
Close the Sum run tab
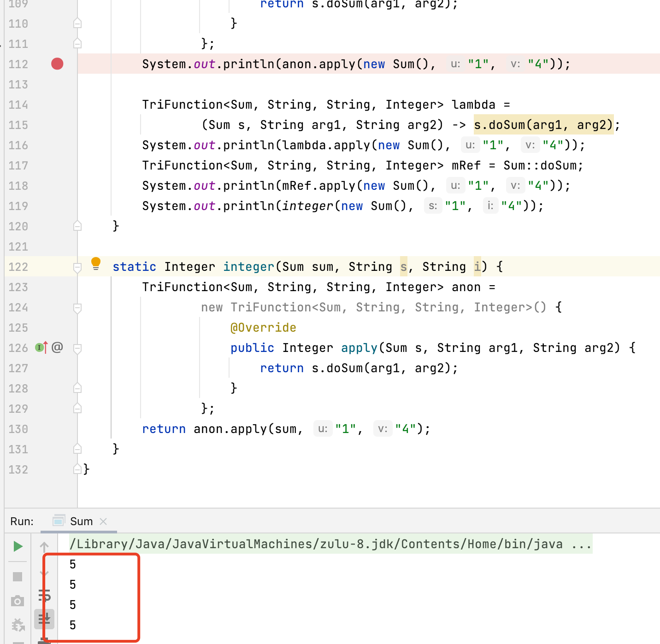103,521
